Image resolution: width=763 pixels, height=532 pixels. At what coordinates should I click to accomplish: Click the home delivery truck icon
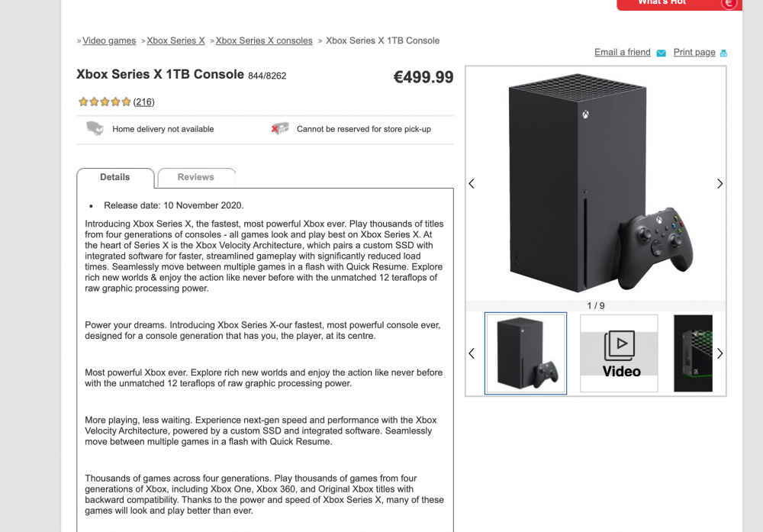click(x=95, y=128)
